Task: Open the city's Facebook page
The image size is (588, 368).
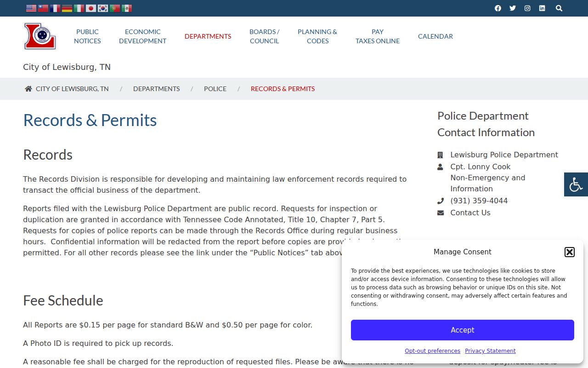Action: 498,8
